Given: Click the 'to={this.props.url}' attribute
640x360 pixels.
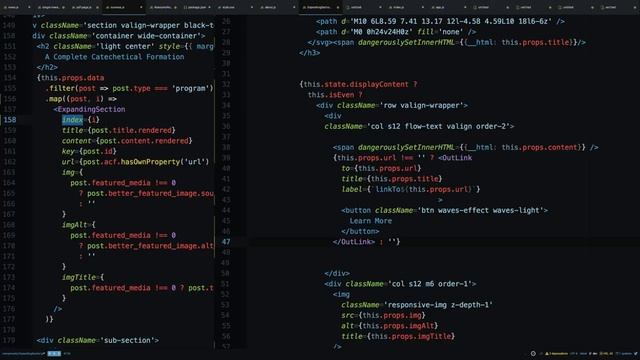Looking at the screenshot, I should [x=381, y=168].
